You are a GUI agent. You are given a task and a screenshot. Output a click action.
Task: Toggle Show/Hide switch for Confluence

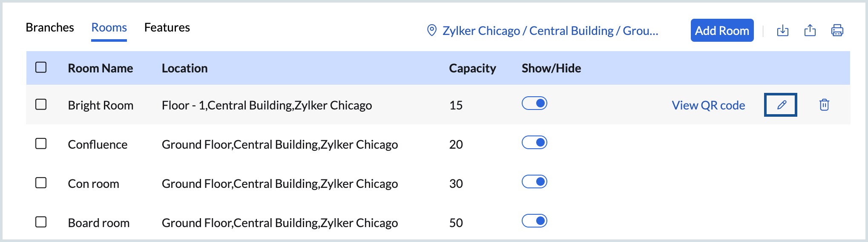pos(535,143)
